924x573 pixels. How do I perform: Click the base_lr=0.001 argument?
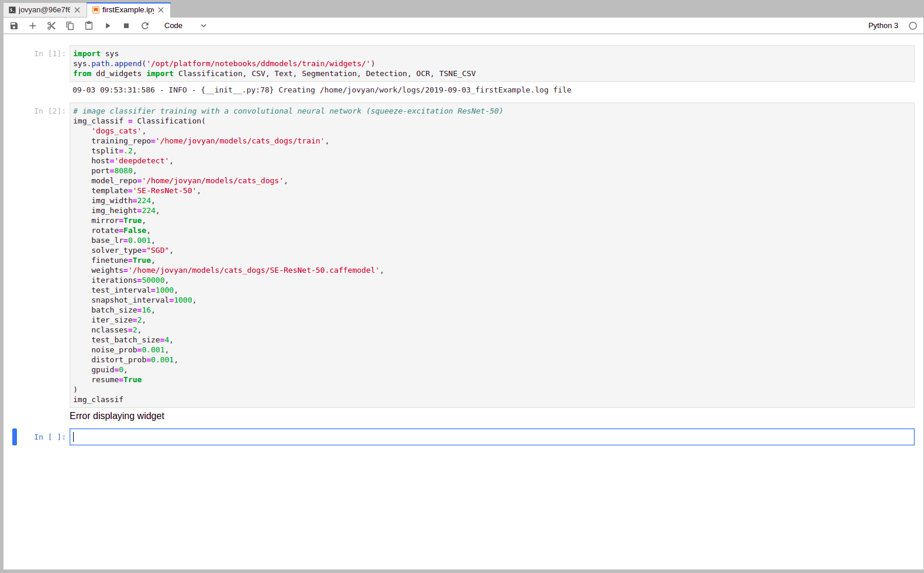point(123,241)
